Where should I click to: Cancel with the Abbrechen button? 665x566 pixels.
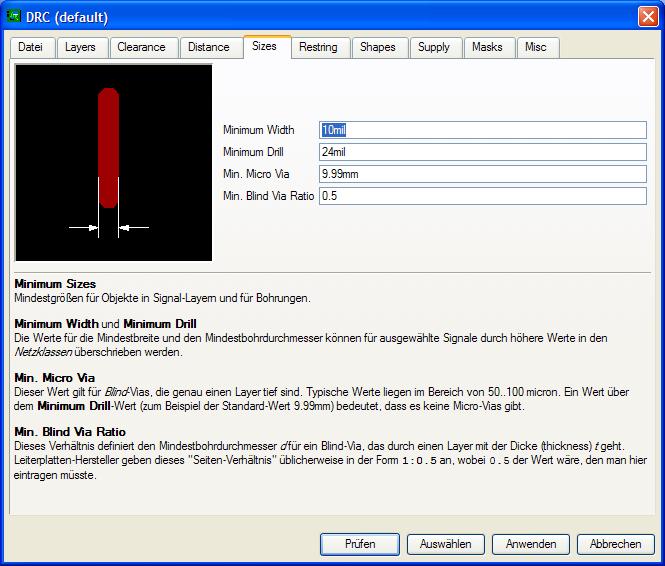[x=616, y=544]
